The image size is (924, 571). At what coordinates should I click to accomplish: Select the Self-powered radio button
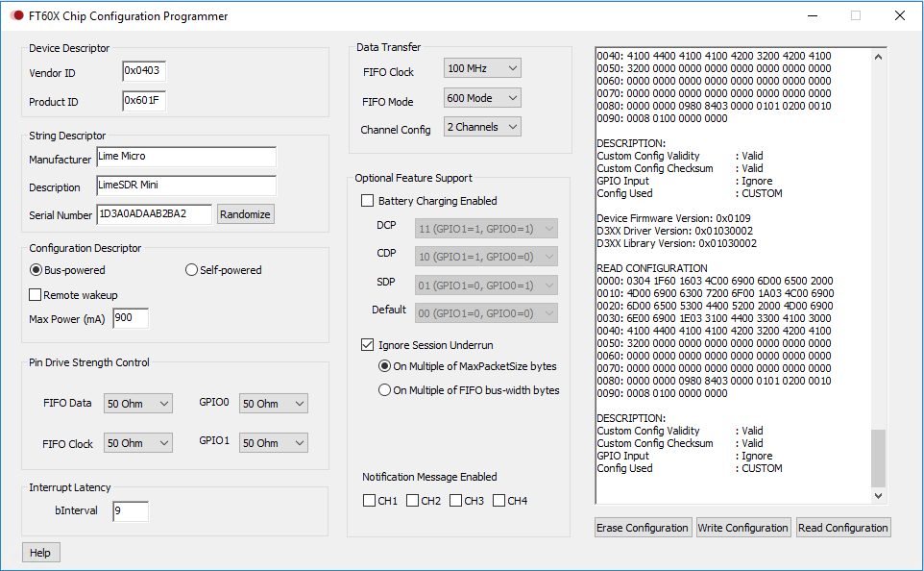click(x=192, y=270)
